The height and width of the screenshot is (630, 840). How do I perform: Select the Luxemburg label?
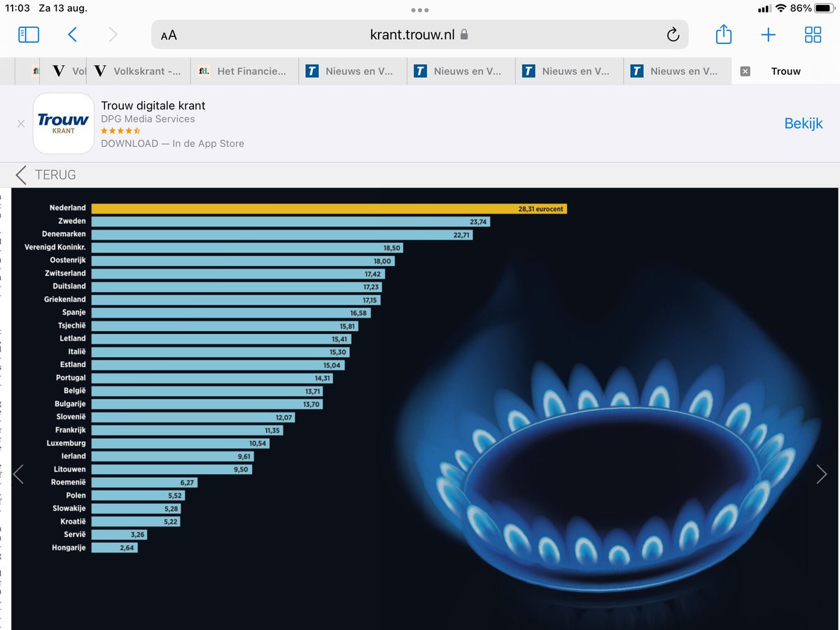pos(66,443)
